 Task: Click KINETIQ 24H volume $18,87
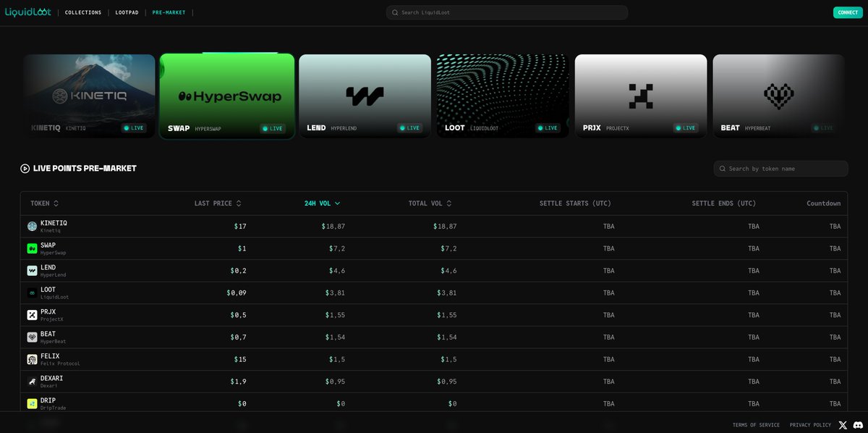[333, 227]
